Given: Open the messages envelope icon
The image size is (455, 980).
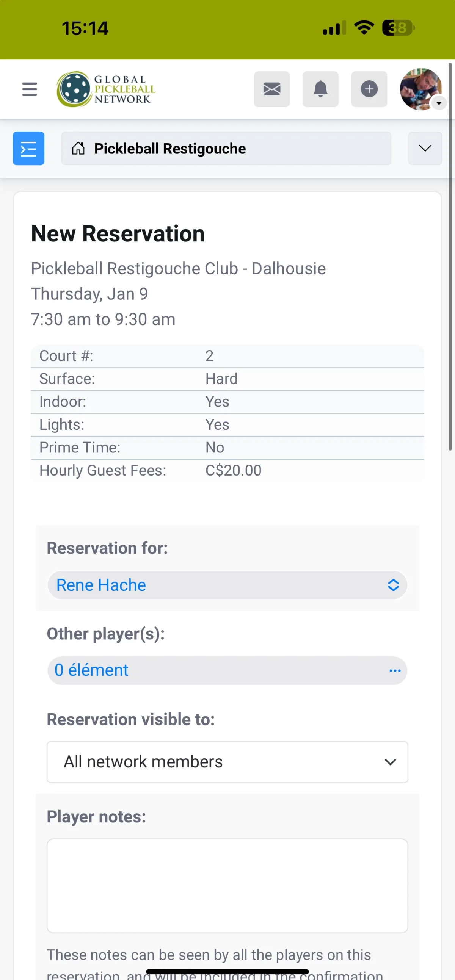Looking at the screenshot, I should tap(271, 89).
